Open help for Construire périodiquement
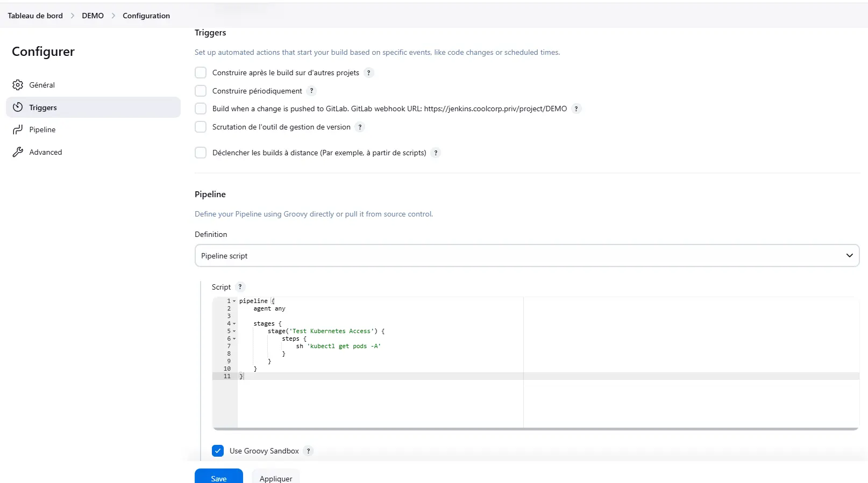Screen dimensions: 868x483 click(x=311, y=91)
